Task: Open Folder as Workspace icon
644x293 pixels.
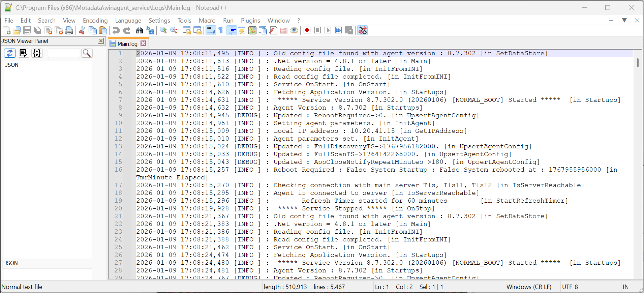Action: click(284, 31)
